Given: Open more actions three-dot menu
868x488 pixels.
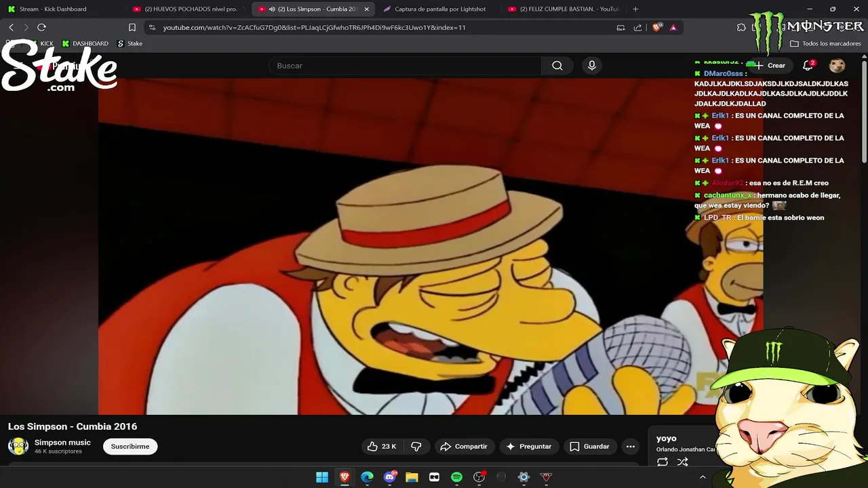Looking at the screenshot, I should coord(631,446).
